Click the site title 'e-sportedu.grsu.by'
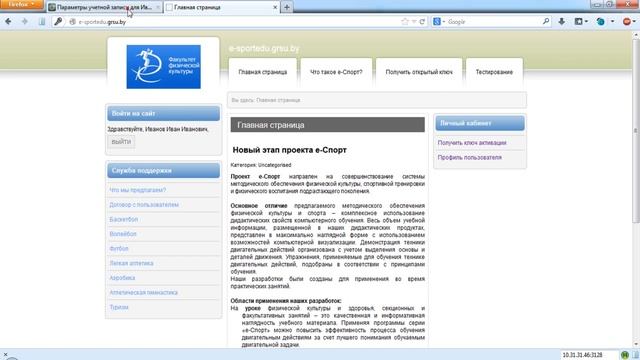 coord(264,49)
